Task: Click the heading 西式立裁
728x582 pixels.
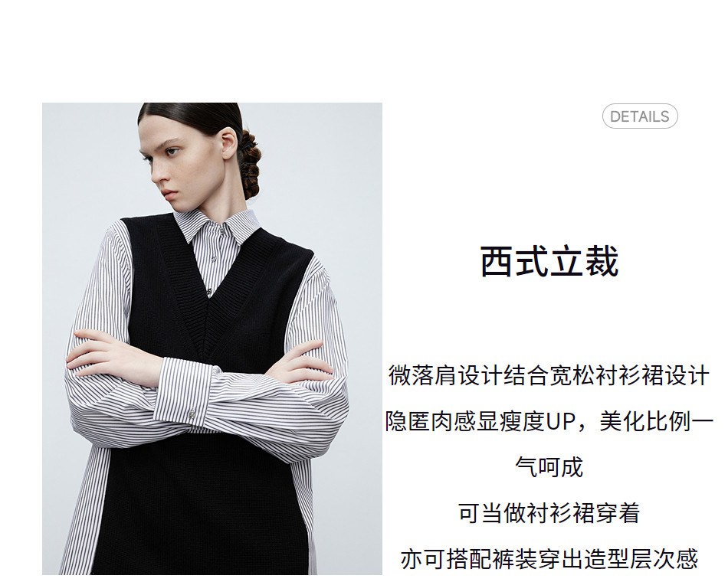Action: (549, 262)
